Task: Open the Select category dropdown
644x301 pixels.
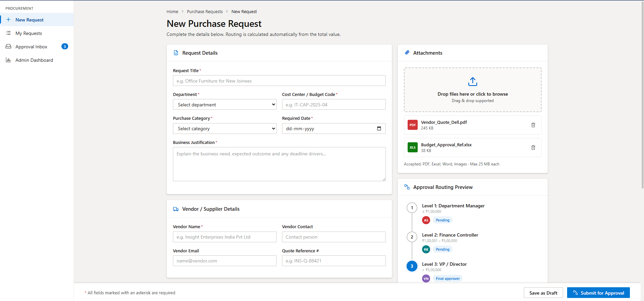Action: [x=225, y=129]
